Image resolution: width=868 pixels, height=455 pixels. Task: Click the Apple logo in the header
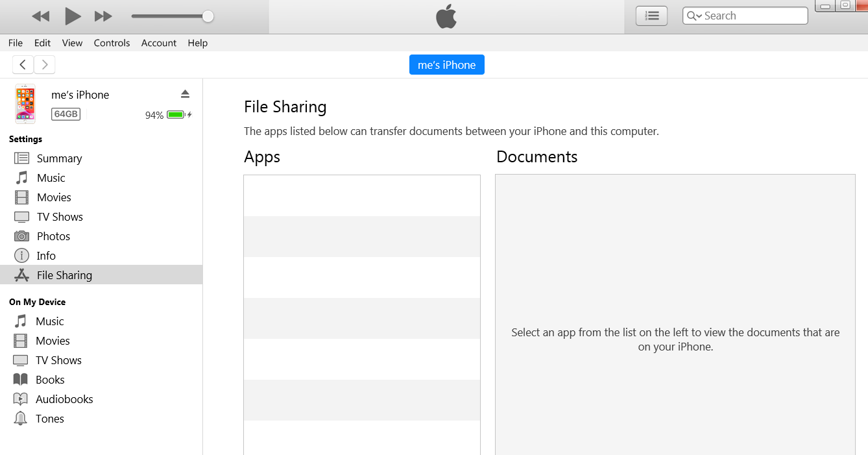pyautogui.click(x=446, y=16)
